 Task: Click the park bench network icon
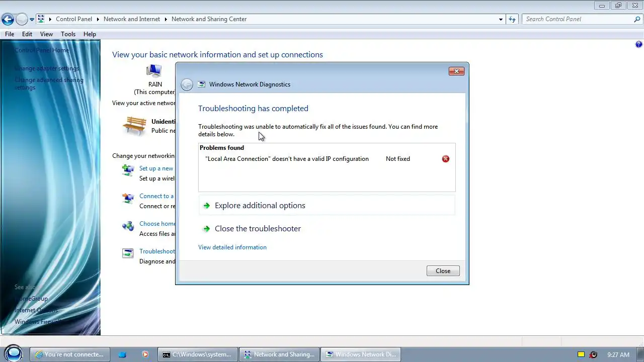coord(135,126)
